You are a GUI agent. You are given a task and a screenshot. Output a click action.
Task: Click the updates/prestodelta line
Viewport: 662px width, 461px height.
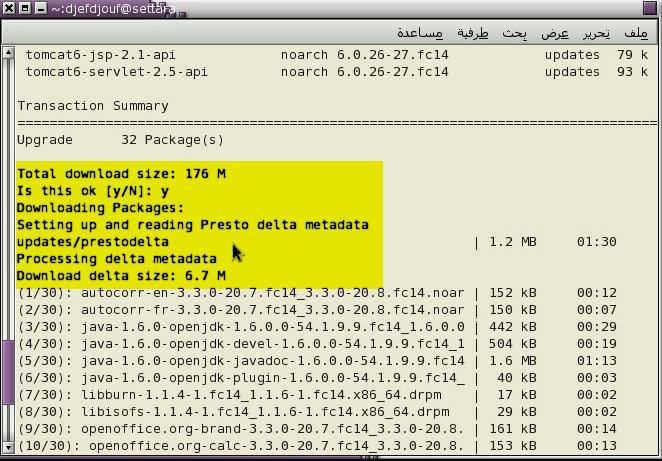pos(93,242)
